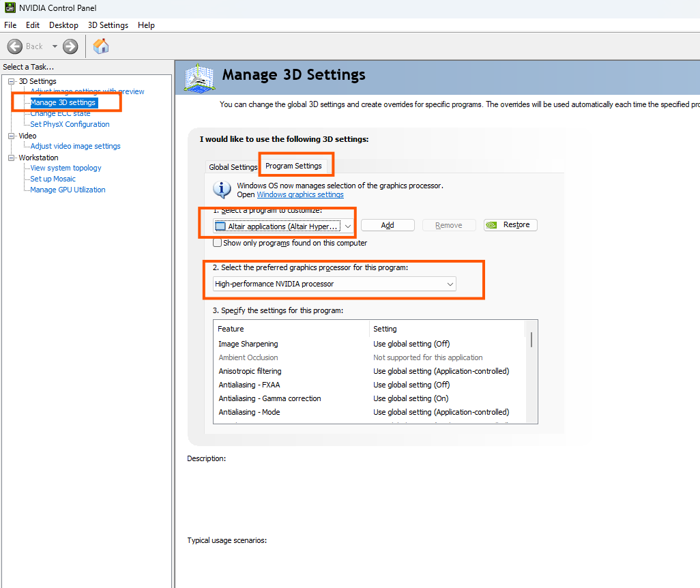Click the settings list scrollbar thumb
Image resolution: width=700 pixels, height=588 pixels.
531,339
